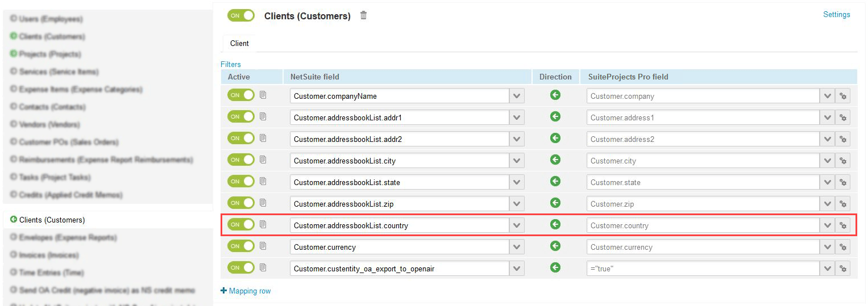The image size is (868, 306).
Task: Switch off the addressbookList.zip mapping toggle
Action: click(240, 203)
